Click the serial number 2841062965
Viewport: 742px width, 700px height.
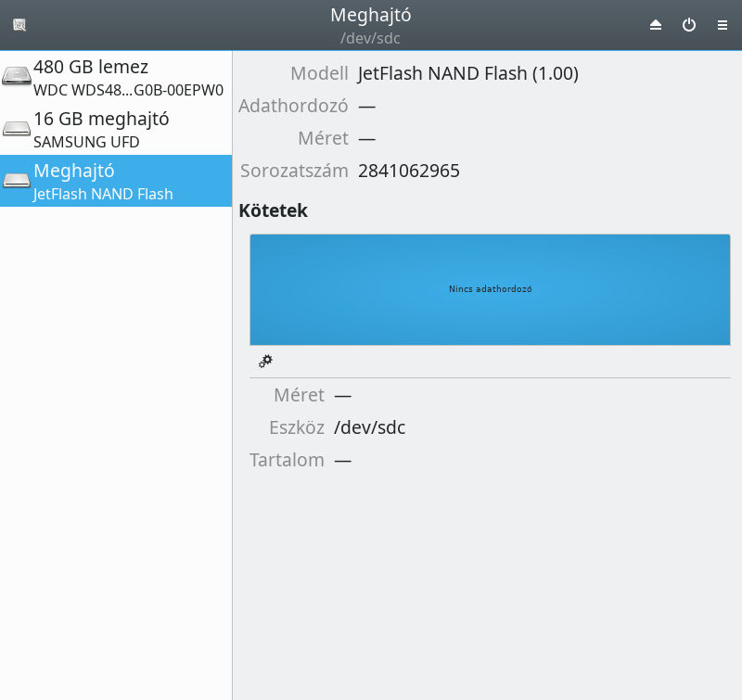coord(409,171)
